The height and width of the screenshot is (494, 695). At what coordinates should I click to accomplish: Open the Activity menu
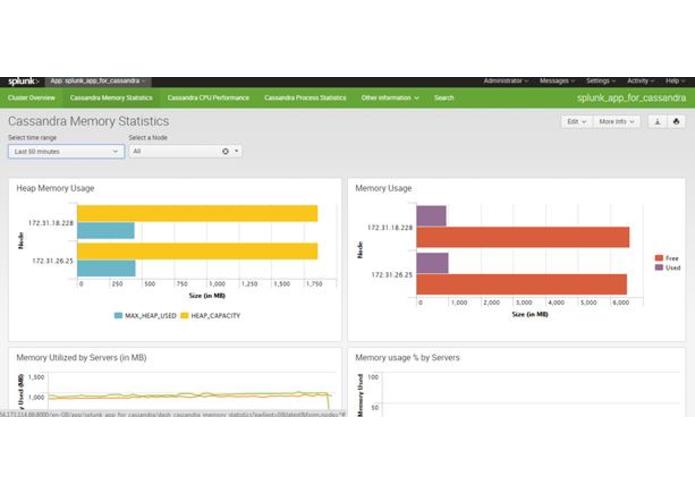coord(640,81)
